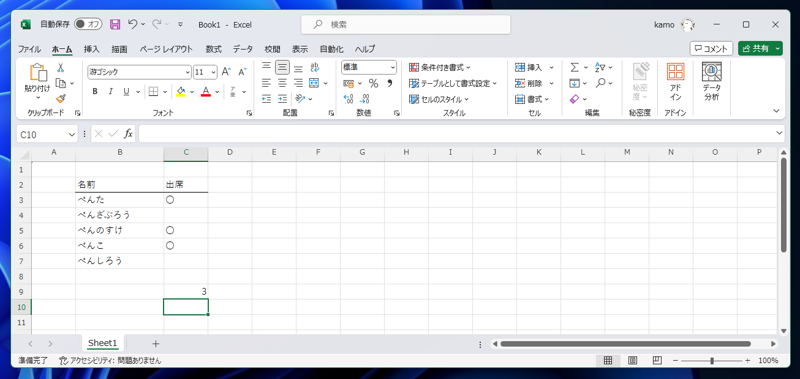800x379 pixels.
Task: Toggle Top Align vertical alignment
Action: click(x=266, y=67)
